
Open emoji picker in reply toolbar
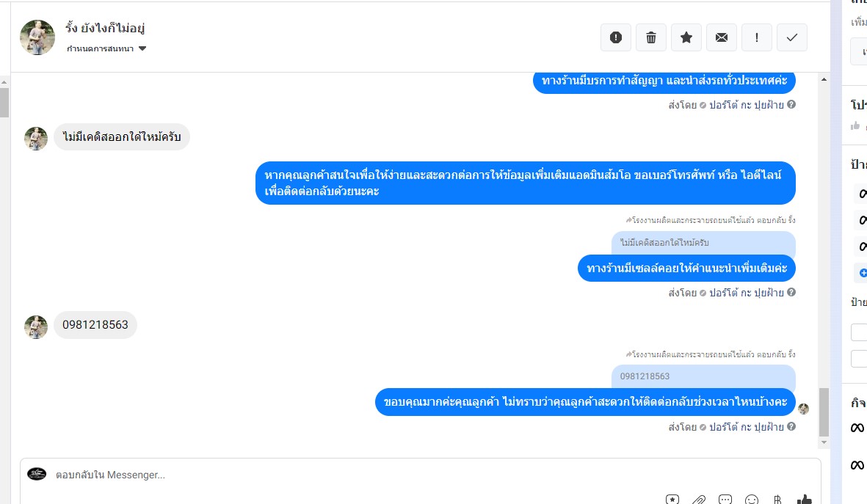(752, 500)
